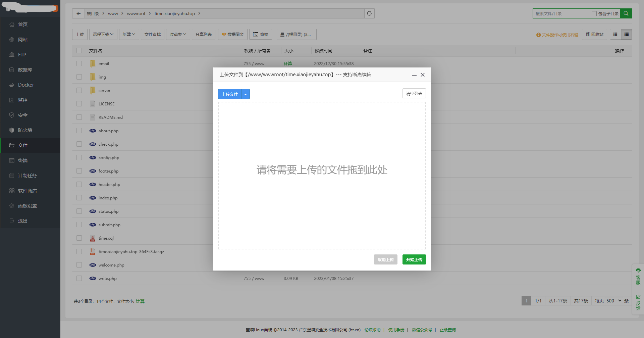Click the check.php PHP icon
Viewport: 644px width, 338px height.
93,144
